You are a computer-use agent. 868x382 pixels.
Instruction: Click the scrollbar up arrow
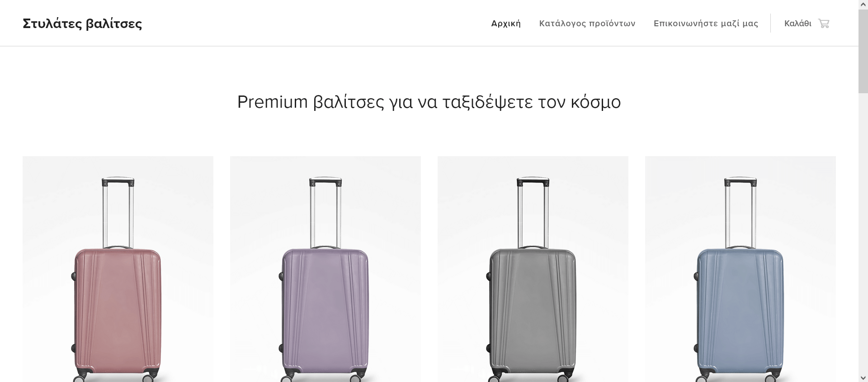863,5
